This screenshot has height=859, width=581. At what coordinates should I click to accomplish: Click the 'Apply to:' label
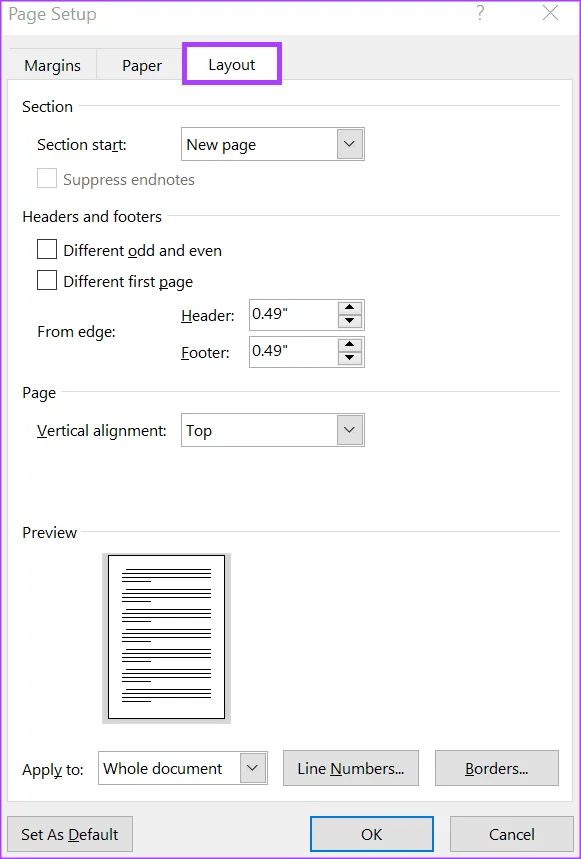pos(53,770)
